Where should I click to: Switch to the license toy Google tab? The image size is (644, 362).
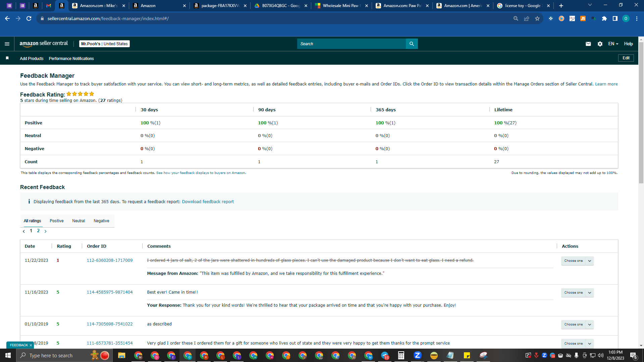pyautogui.click(x=523, y=6)
